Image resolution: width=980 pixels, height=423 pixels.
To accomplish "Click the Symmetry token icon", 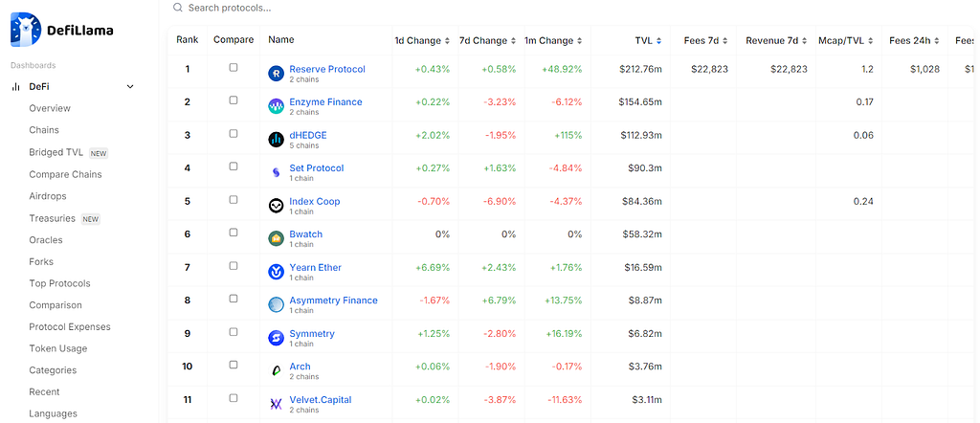I will tap(276, 338).
